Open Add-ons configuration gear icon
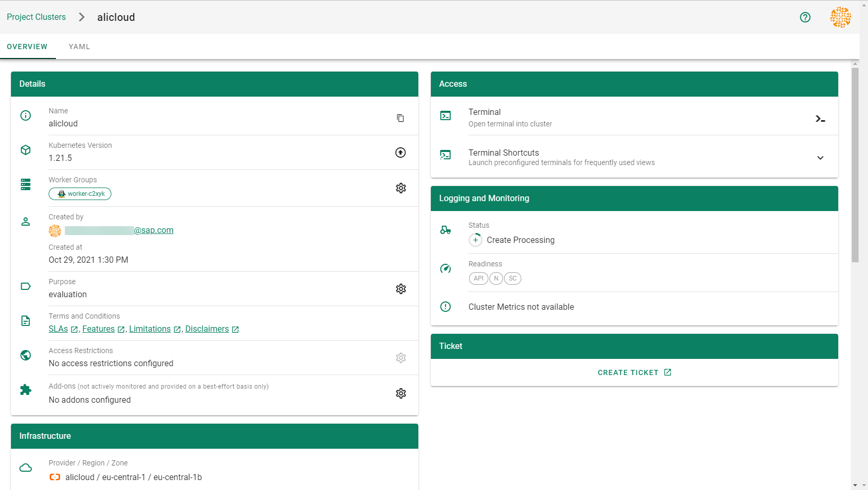868x490 pixels. [401, 393]
